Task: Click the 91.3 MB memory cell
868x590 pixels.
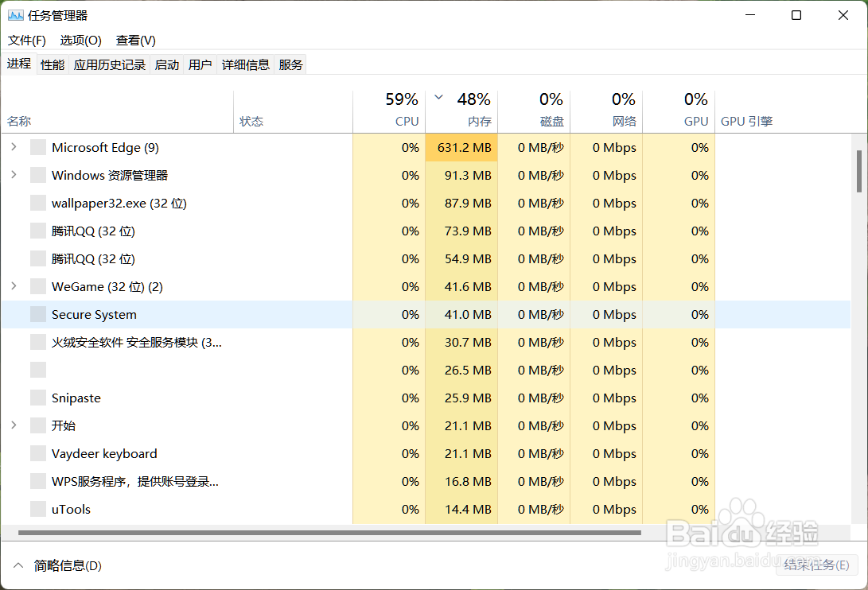Action: [461, 176]
